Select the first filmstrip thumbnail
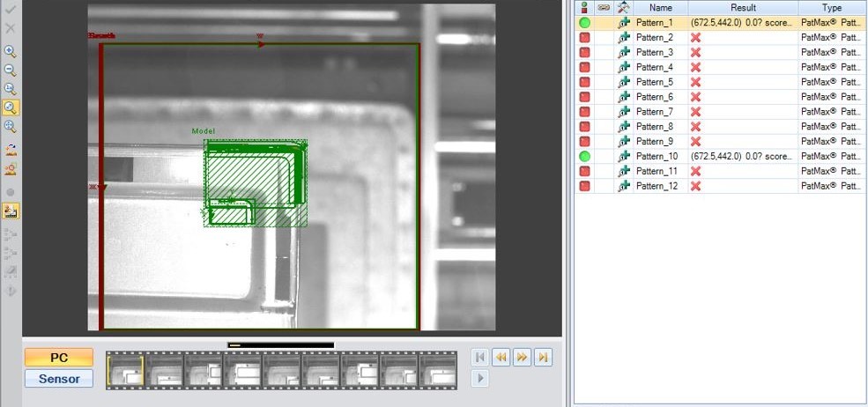The height and width of the screenshot is (407, 868). 125,369
